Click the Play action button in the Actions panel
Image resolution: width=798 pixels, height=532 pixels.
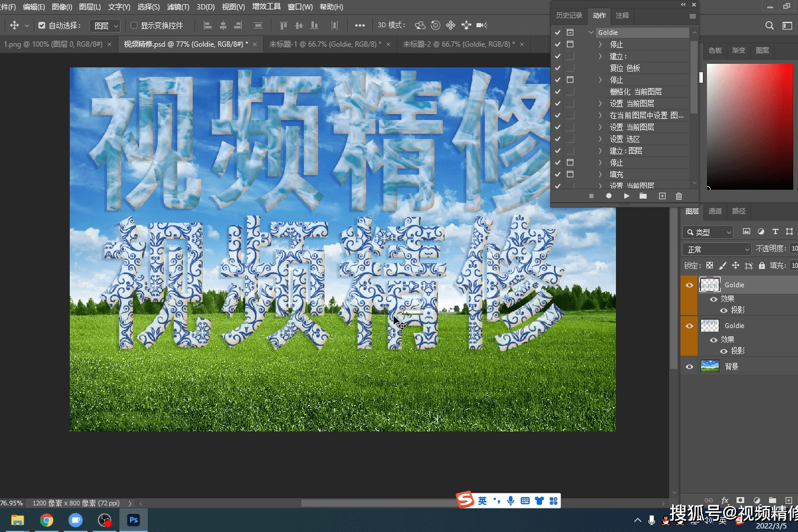pyautogui.click(x=626, y=196)
